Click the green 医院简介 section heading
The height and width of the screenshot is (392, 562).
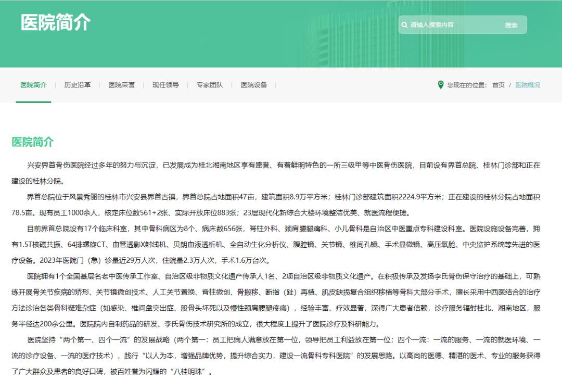(32, 142)
